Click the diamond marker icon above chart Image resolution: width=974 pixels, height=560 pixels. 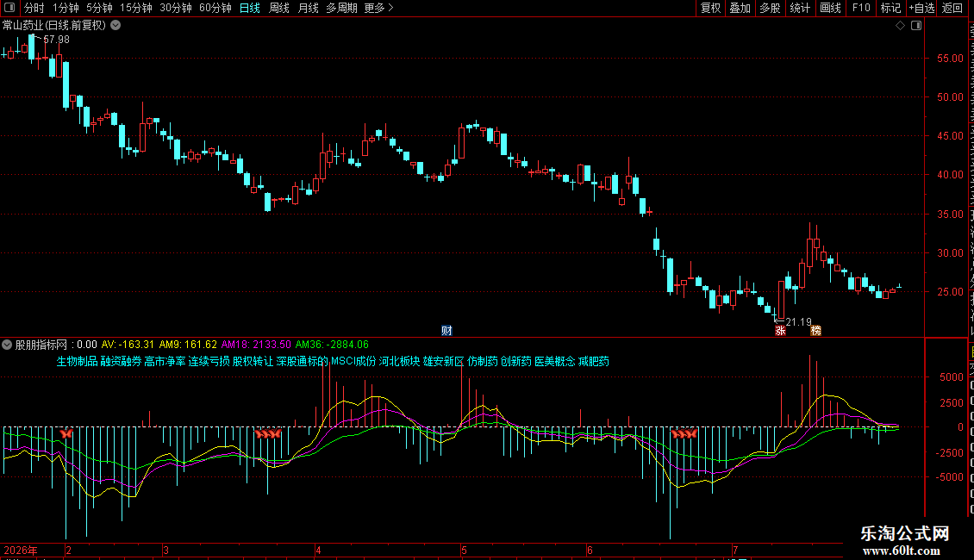pyautogui.click(x=900, y=26)
